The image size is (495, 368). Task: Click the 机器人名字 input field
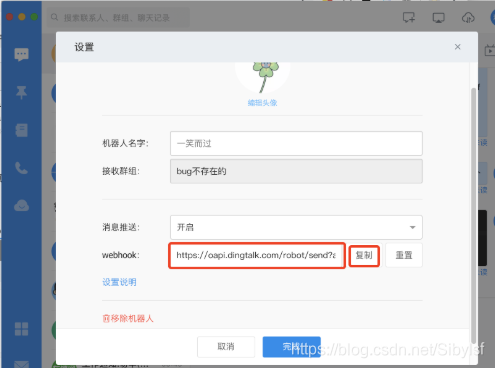[296, 143]
